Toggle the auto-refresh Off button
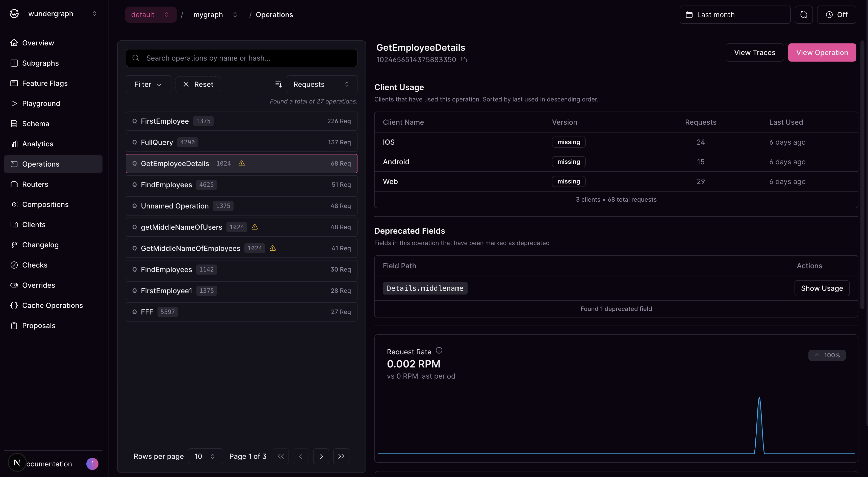Screen dimensions: 868x477 pyautogui.click(x=836, y=14)
